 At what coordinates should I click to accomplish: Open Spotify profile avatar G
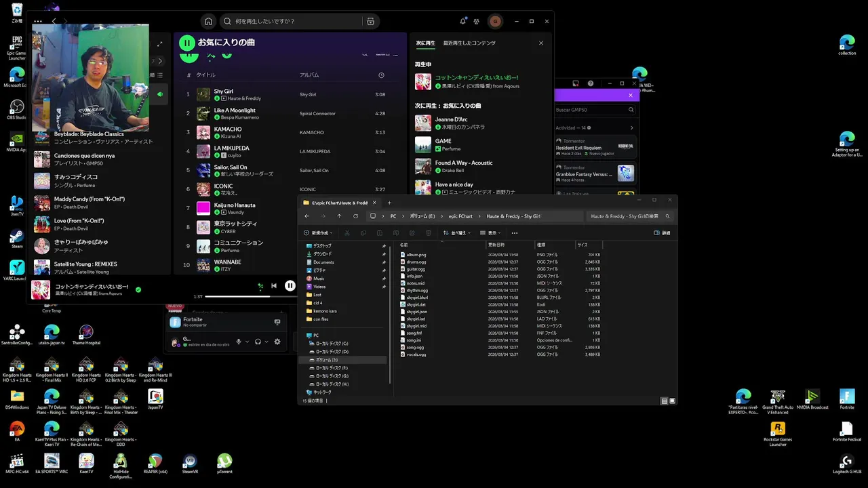[x=495, y=21]
